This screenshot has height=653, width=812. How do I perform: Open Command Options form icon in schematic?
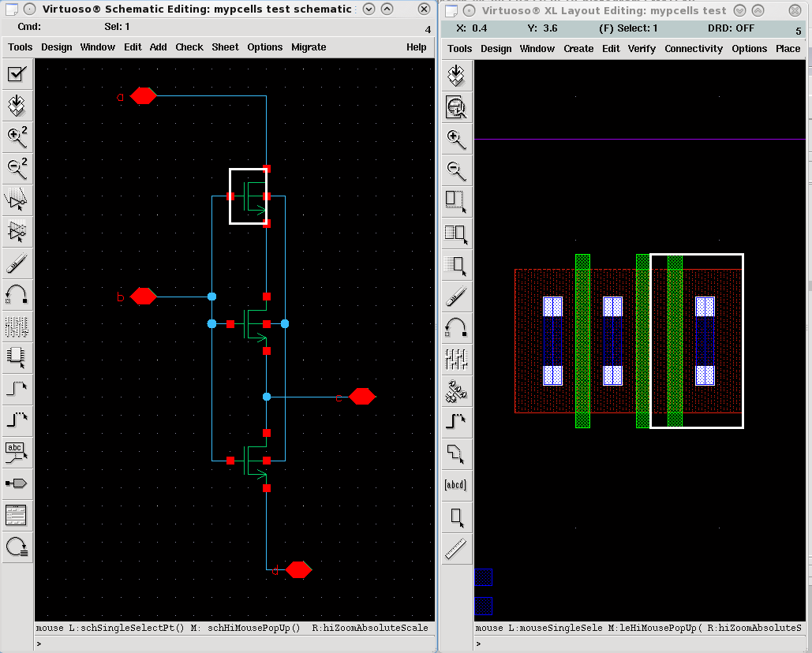point(17,515)
